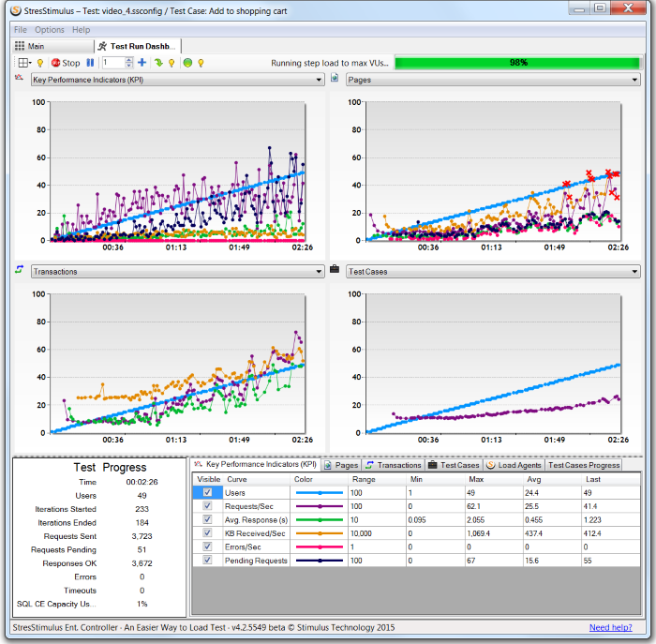Toggle visibility of the KB Received/Sec curve
This screenshot has height=644, width=656.
click(207, 532)
